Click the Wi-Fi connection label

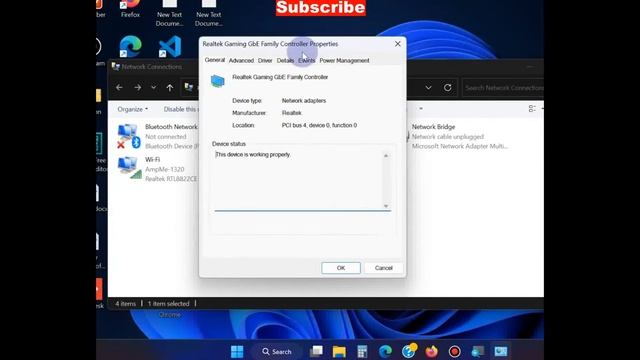(x=152, y=160)
